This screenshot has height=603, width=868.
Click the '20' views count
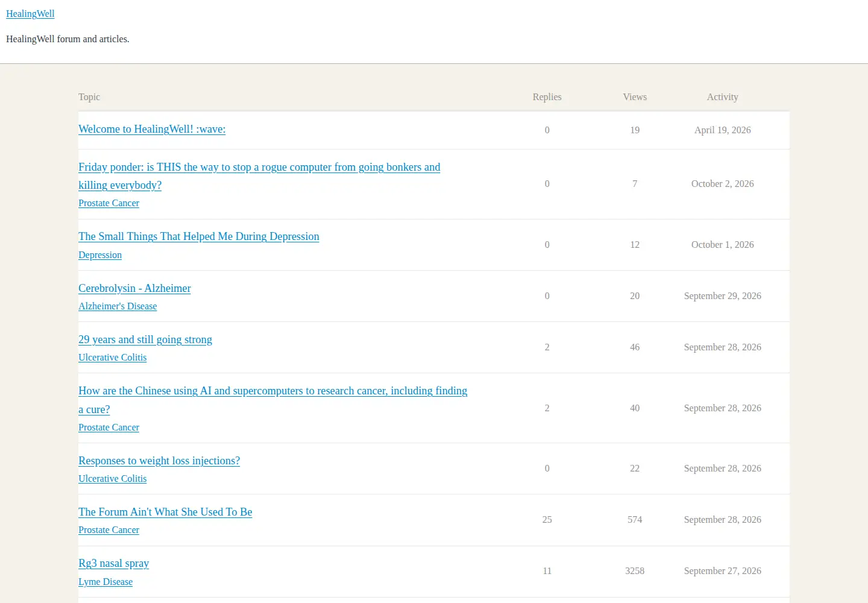pyautogui.click(x=635, y=296)
